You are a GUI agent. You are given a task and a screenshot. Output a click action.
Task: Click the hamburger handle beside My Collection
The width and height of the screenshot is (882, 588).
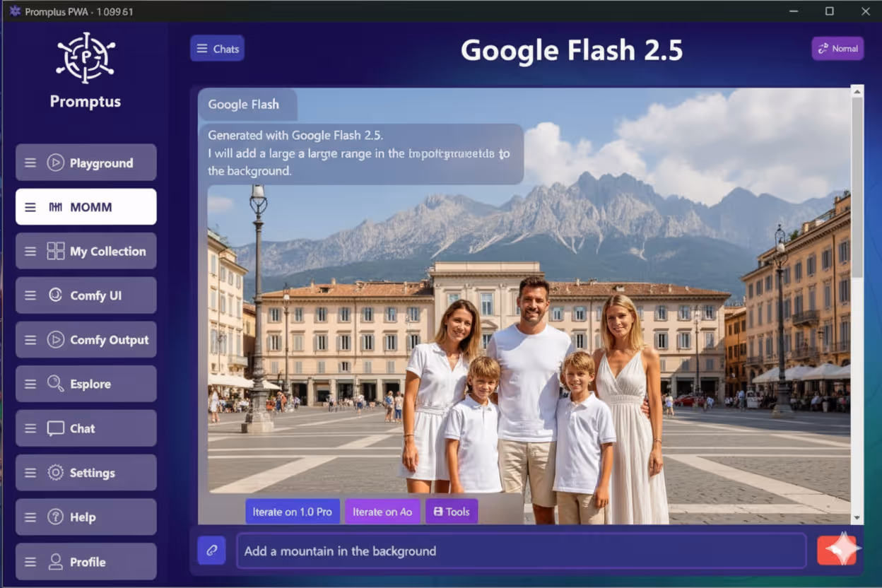click(30, 251)
